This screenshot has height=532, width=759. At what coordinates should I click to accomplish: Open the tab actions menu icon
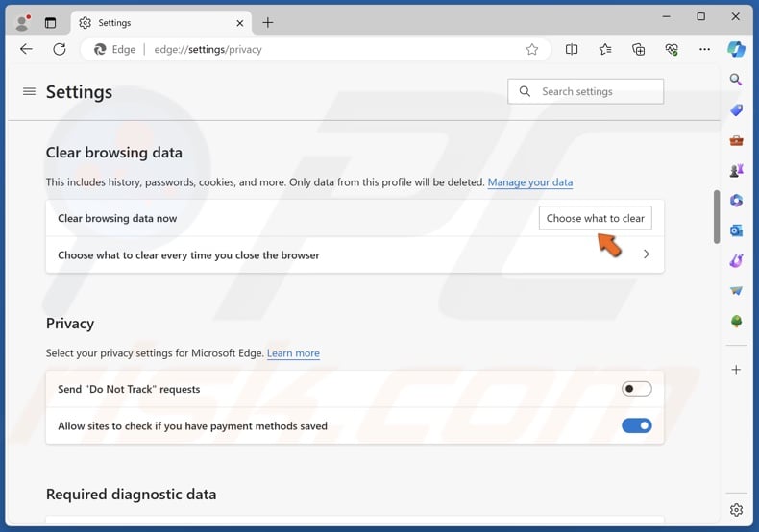tap(50, 23)
